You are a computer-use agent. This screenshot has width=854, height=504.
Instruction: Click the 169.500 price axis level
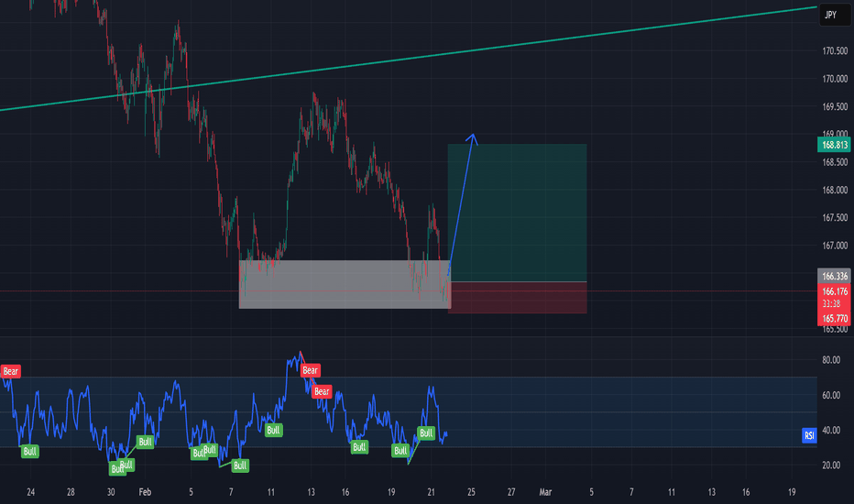[x=835, y=107]
